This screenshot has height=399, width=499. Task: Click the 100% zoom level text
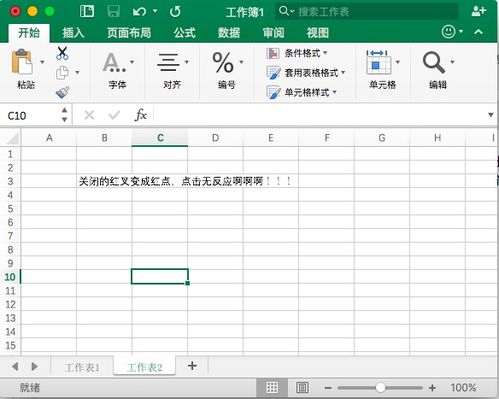463,388
